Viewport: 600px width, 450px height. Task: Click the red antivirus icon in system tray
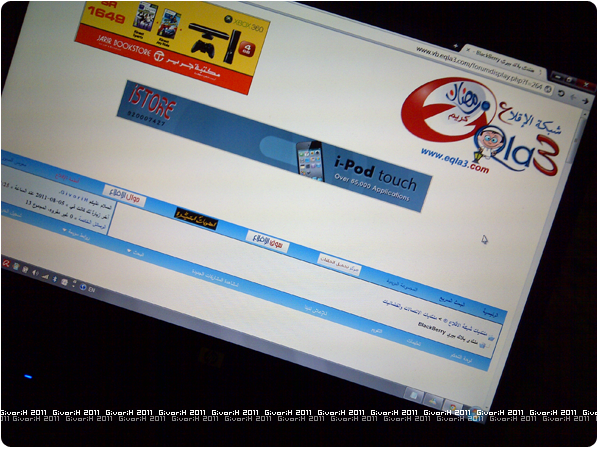[6, 264]
